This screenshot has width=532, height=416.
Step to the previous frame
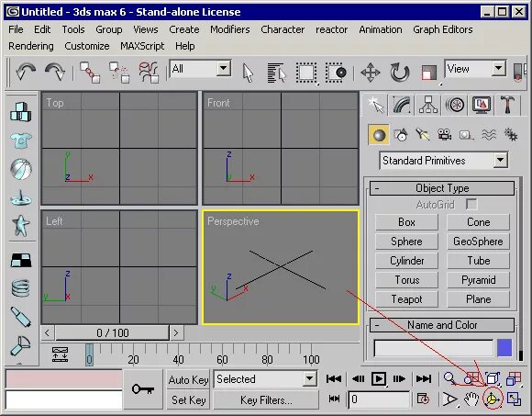358,378
